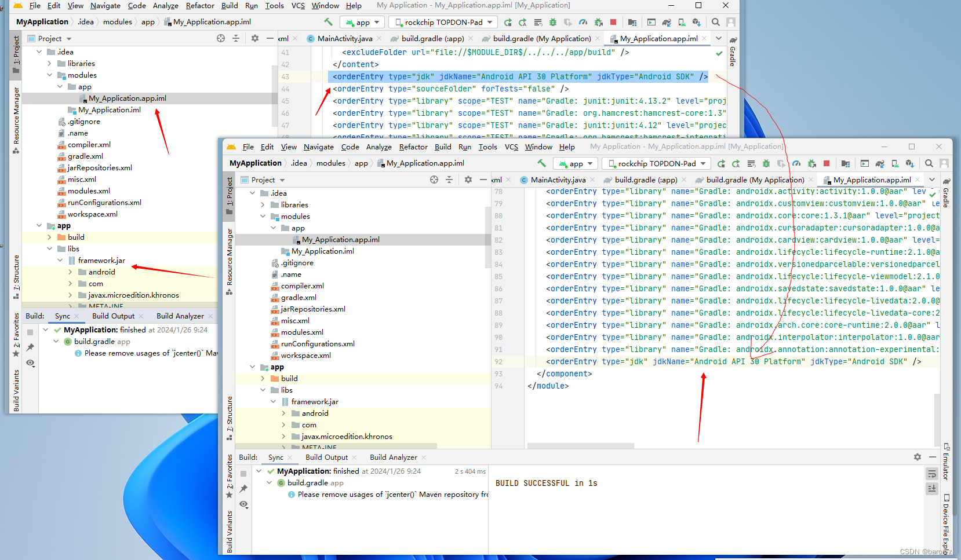
Task: Click Sync Project with Gradle Files in front window
Action: click(880, 164)
